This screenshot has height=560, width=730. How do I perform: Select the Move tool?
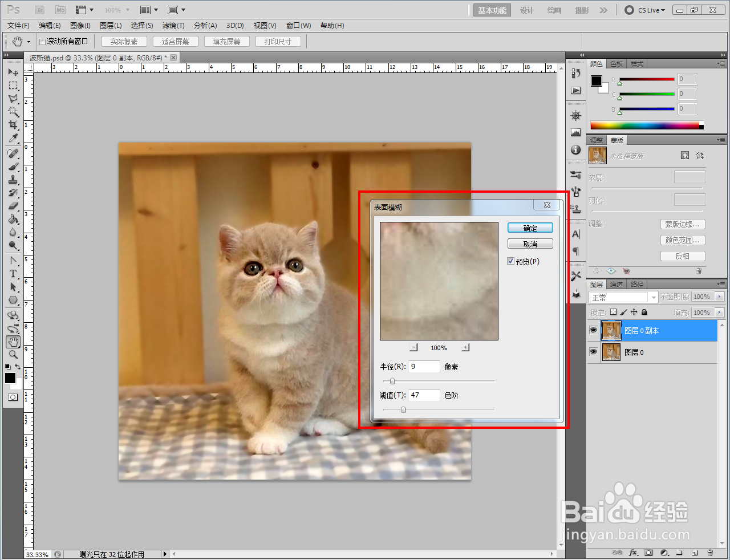coord(13,72)
